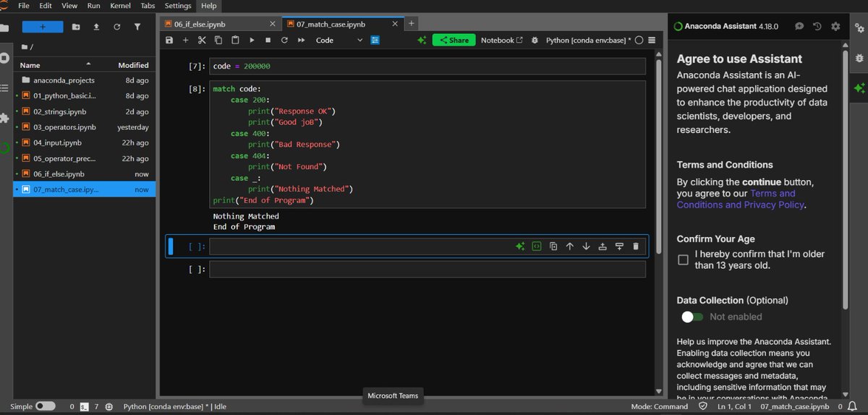Open the Settings menu
This screenshot has height=415, width=868.
[x=178, y=6]
